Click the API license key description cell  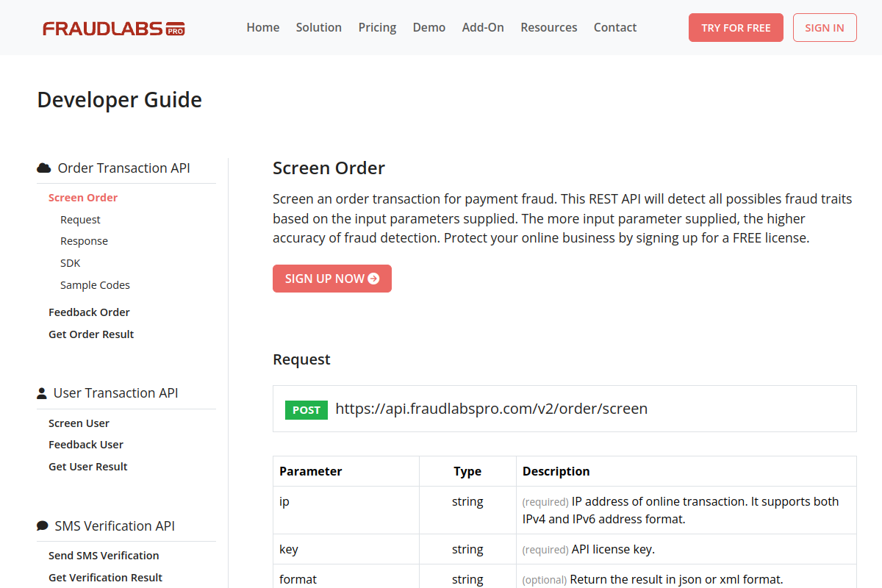(x=686, y=549)
